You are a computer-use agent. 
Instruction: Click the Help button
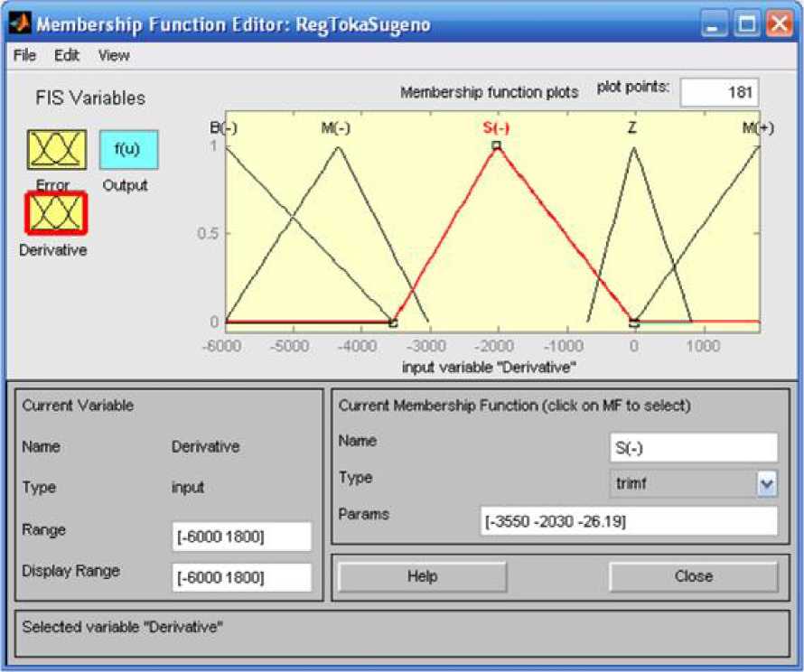coord(423,576)
